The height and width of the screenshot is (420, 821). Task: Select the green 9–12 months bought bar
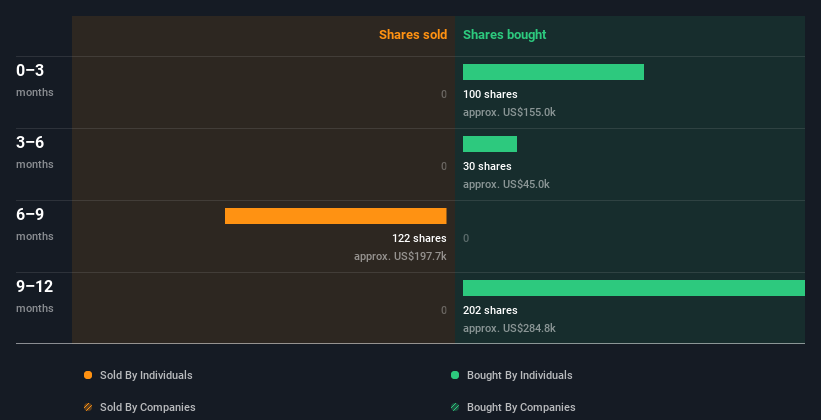634,288
